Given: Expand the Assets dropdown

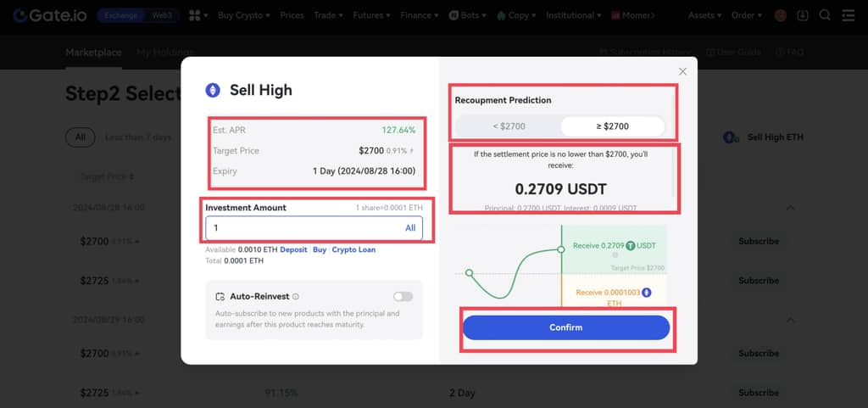Looking at the screenshot, I should point(704,15).
